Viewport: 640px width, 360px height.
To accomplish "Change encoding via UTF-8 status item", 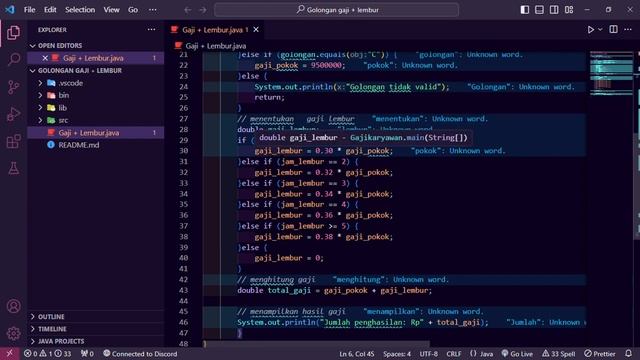I will [429, 354].
